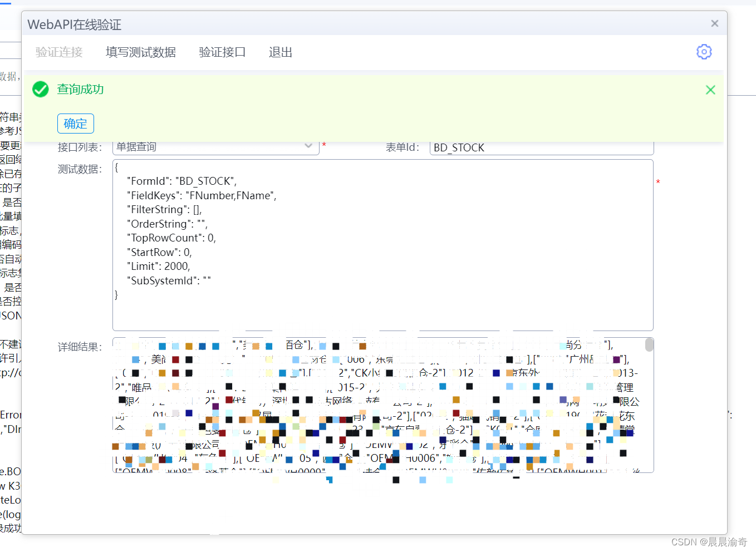Click the WebAPI在线验证 title text

click(75, 24)
